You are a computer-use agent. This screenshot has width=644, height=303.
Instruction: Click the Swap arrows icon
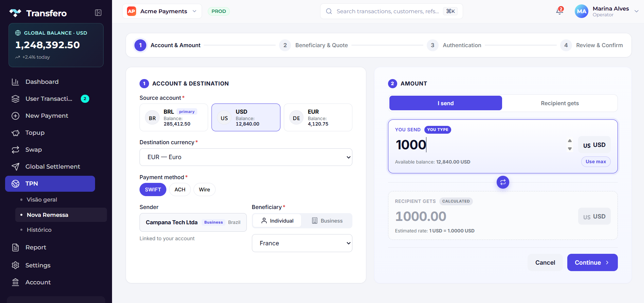(x=15, y=150)
